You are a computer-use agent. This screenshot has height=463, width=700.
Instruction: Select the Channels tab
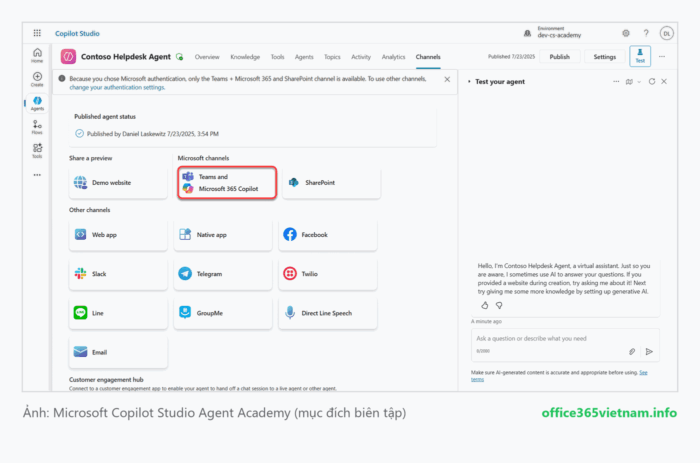click(x=428, y=57)
